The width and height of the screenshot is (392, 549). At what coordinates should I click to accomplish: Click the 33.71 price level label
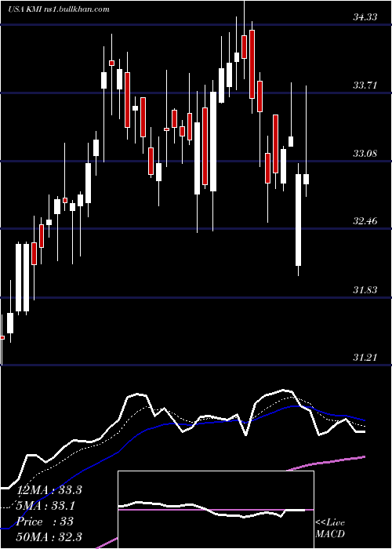365,85
